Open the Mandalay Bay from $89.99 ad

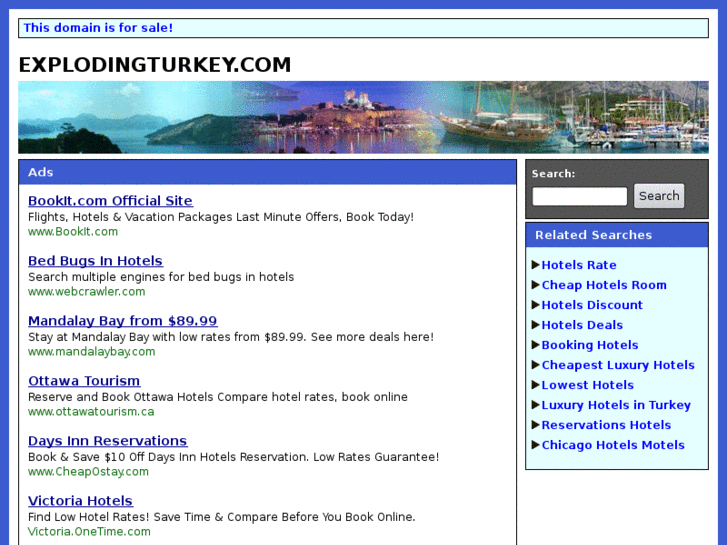[122, 321]
